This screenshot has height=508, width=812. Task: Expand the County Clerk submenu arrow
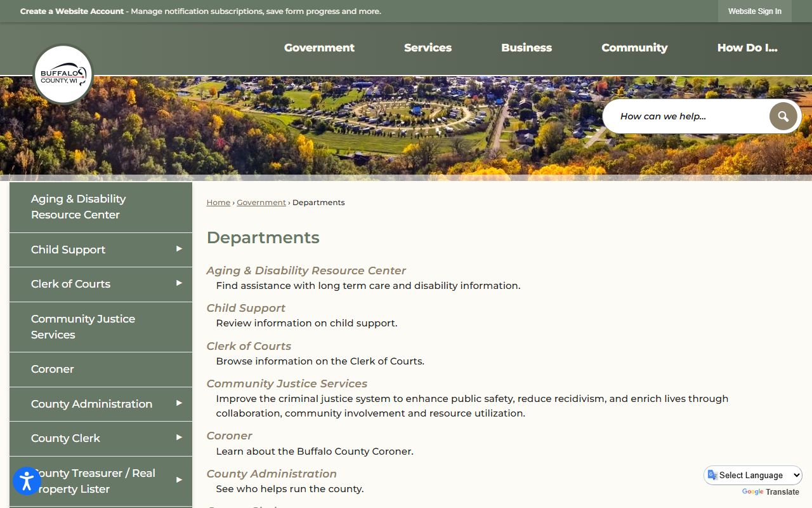[179, 438]
